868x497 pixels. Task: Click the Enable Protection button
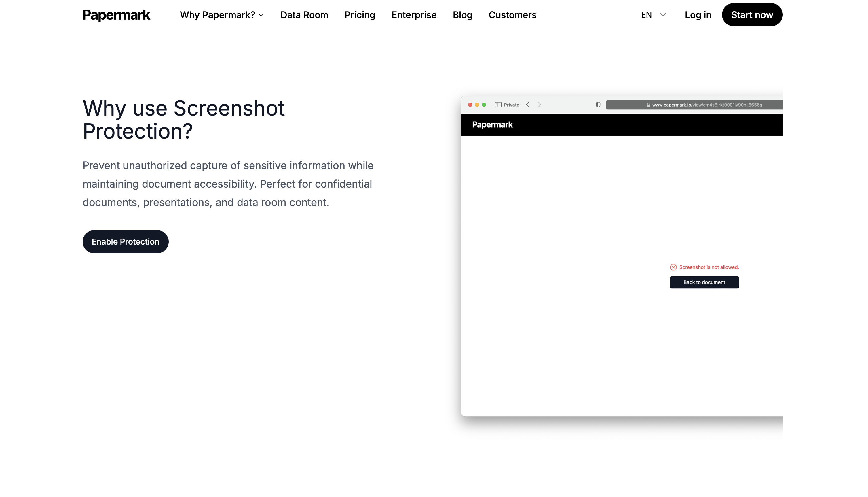(x=126, y=242)
